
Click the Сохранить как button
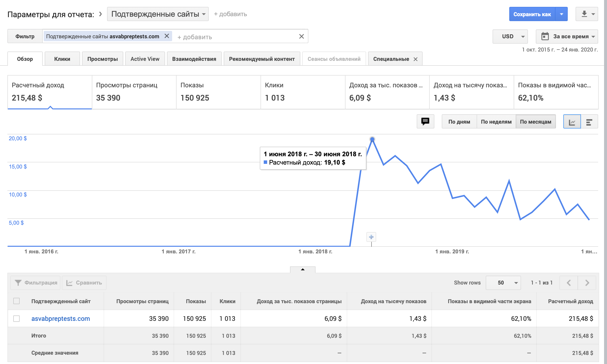click(532, 14)
